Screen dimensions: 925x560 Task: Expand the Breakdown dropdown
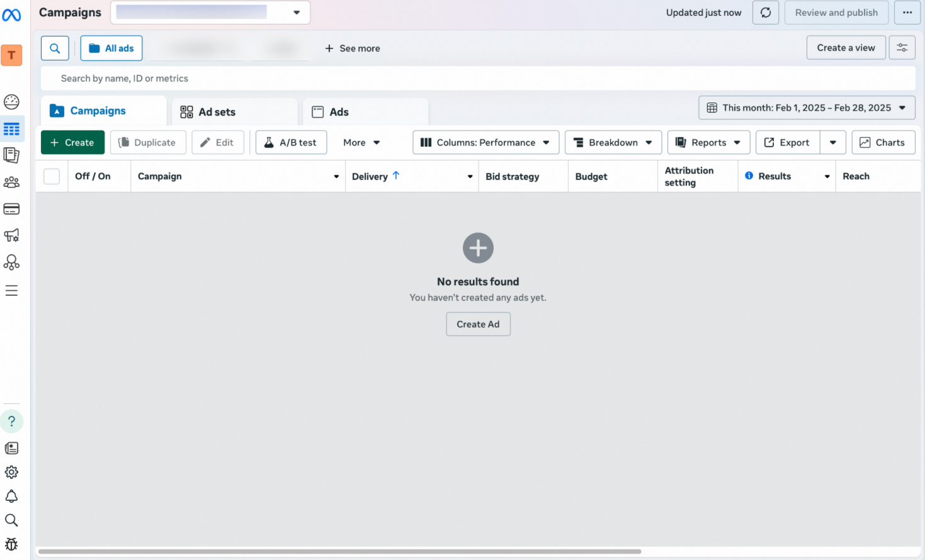(613, 143)
